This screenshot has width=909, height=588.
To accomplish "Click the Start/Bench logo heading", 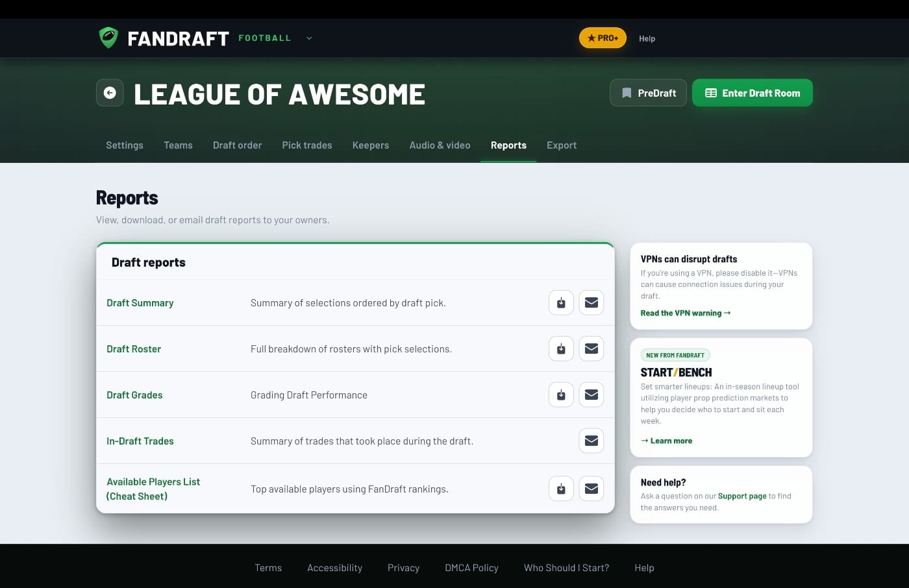I will tap(676, 373).
